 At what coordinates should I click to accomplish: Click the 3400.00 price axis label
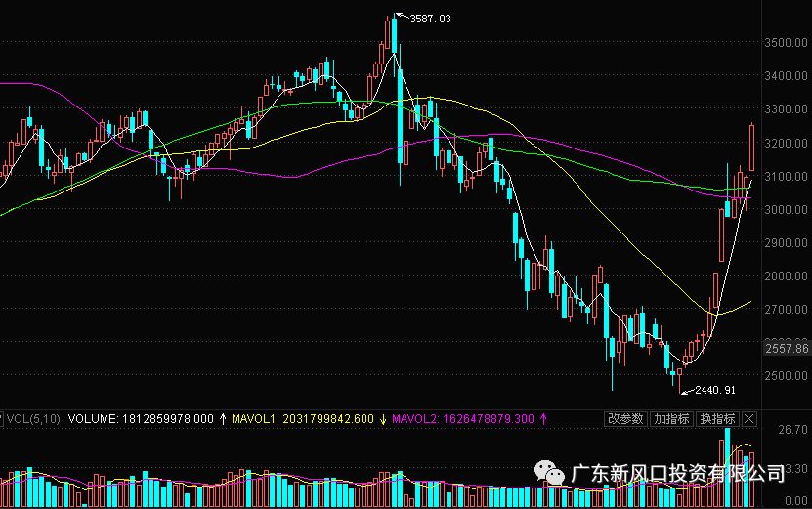pyautogui.click(x=787, y=76)
